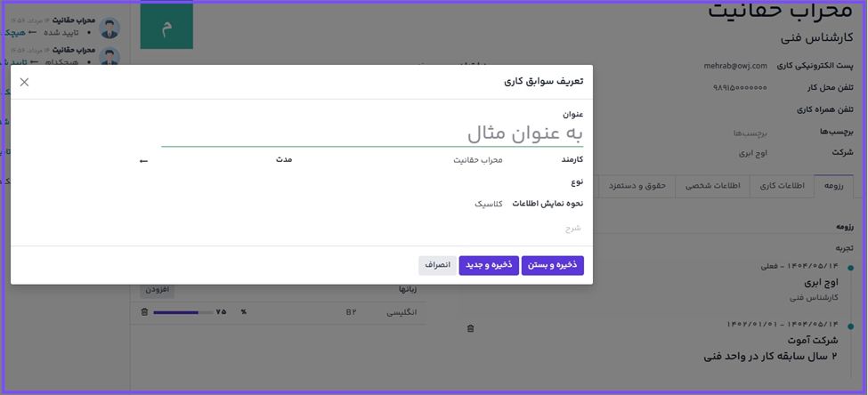The width and height of the screenshot is (868, 395).
Task: Delete the English language skill row
Action: click(x=144, y=312)
